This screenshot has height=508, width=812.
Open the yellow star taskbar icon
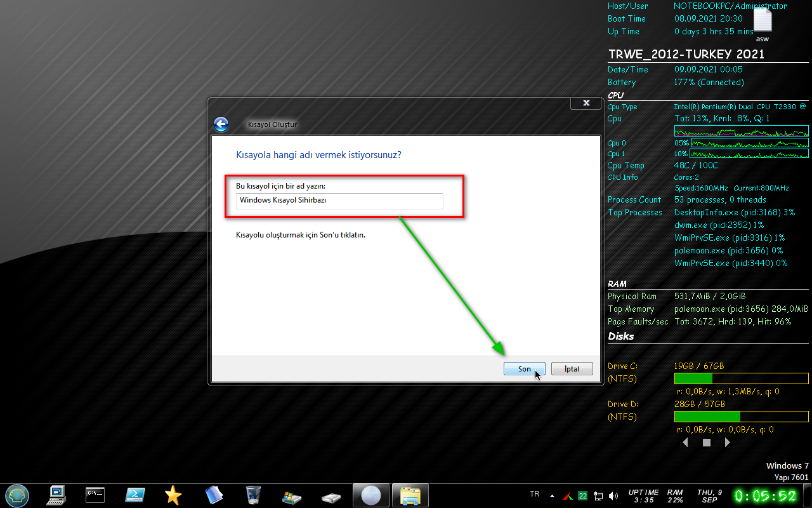point(173,495)
